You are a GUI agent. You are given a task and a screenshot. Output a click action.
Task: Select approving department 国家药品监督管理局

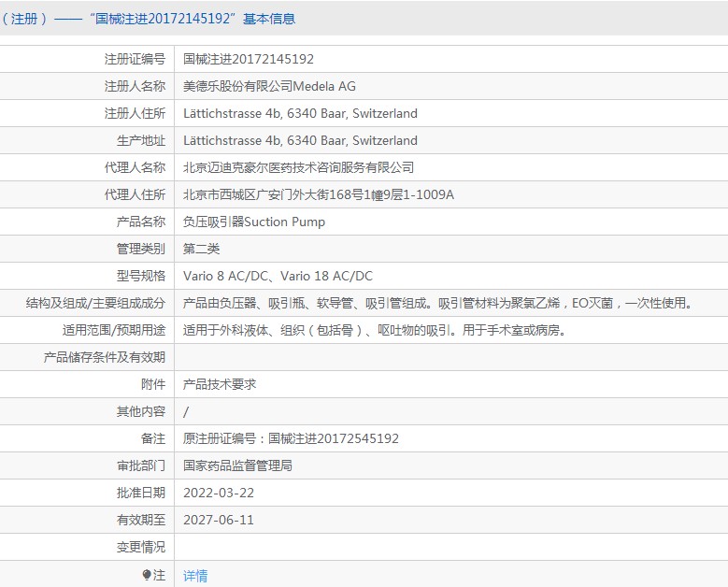click(237, 465)
